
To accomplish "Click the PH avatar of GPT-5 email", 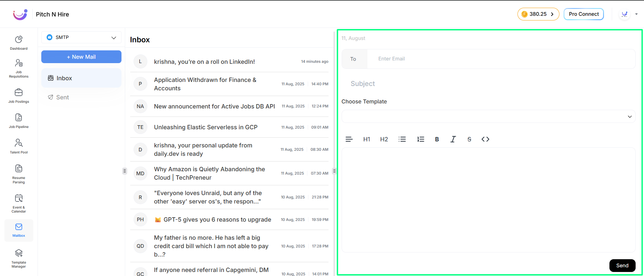I will (x=140, y=219).
